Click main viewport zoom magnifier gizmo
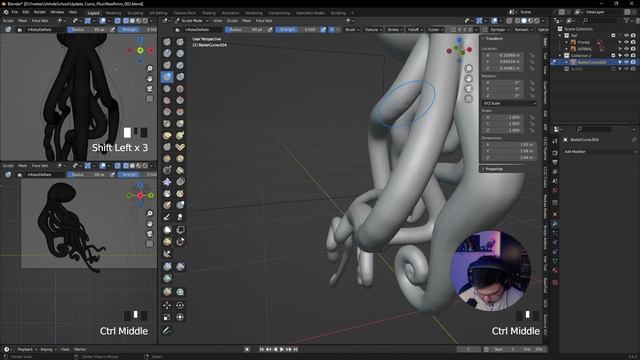Screen dimensions: 640x360 pos(469,68)
